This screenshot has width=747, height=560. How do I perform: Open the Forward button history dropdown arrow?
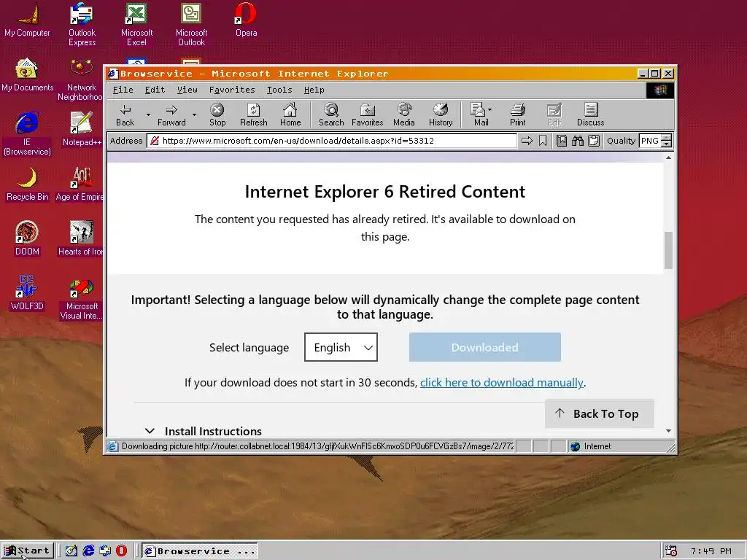click(194, 114)
